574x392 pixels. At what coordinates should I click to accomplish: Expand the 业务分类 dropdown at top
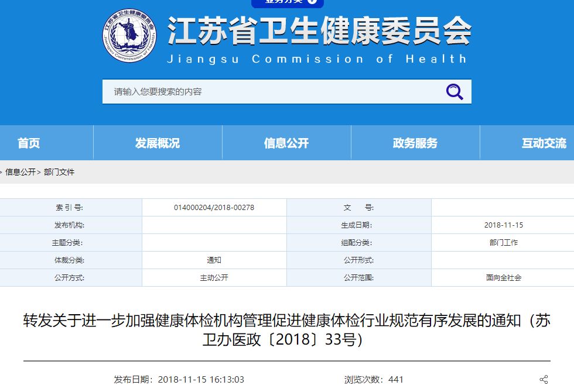click(287, 2)
